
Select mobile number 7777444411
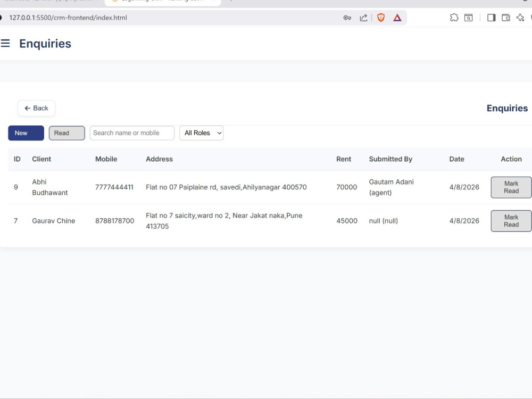[x=114, y=187]
